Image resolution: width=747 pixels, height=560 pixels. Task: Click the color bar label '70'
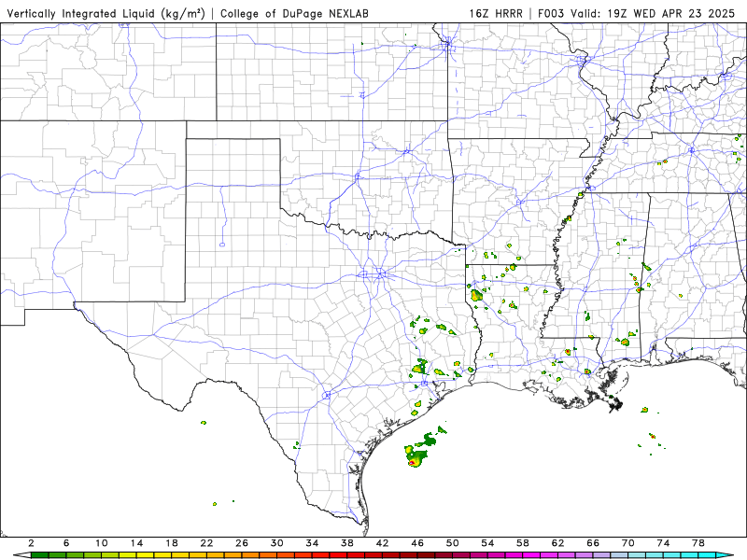click(628, 543)
